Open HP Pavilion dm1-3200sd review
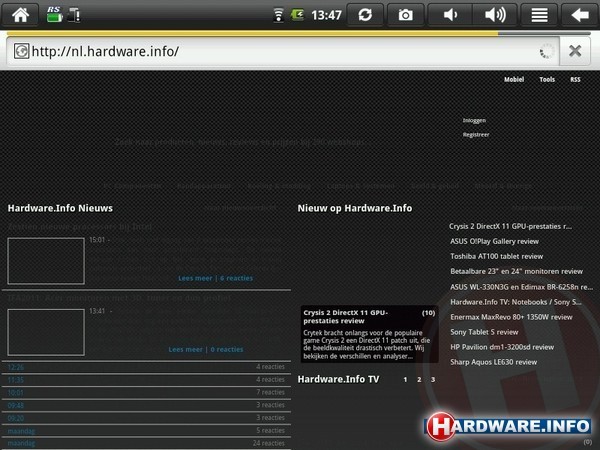 point(502,347)
